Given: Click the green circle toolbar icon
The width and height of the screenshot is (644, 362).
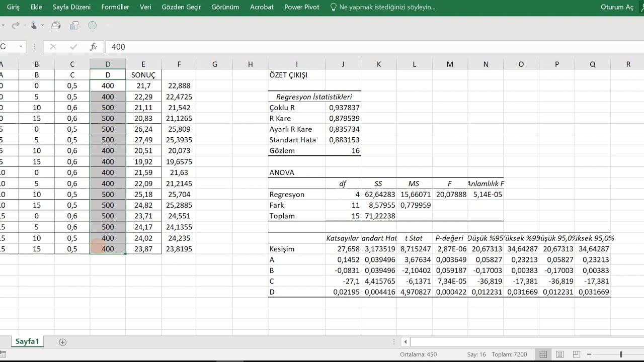Looking at the screenshot, I should [92, 25].
